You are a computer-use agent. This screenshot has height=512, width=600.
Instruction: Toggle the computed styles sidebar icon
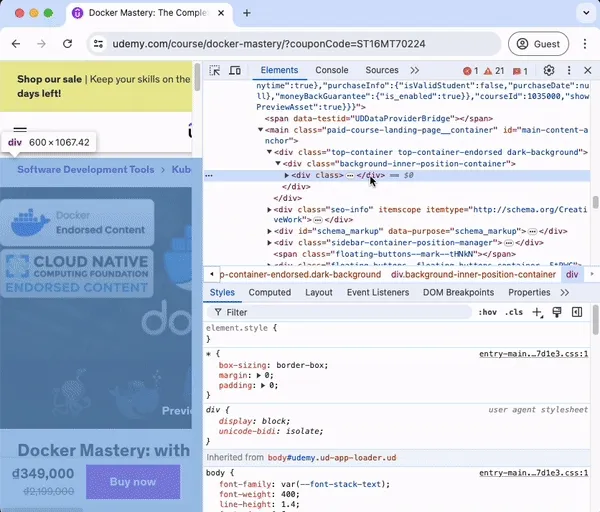tap(577, 312)
